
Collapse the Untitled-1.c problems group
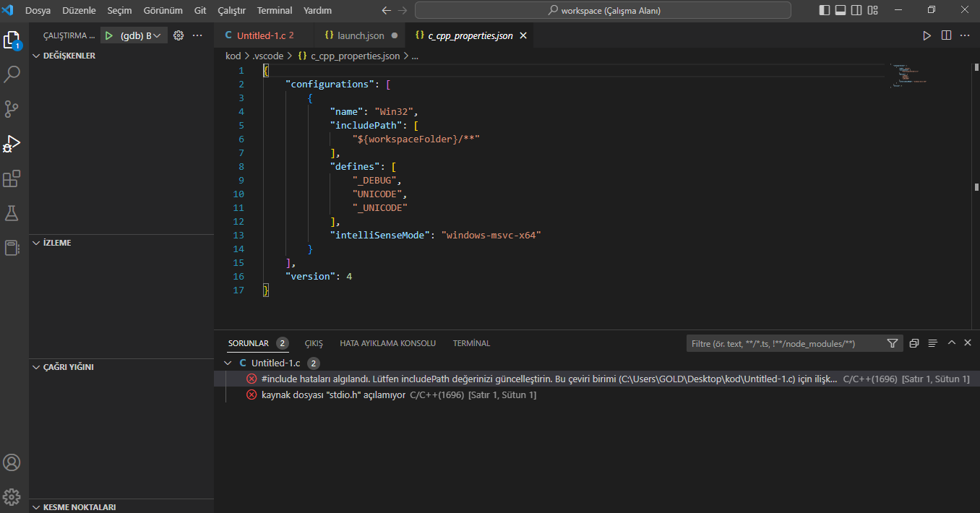point(228,363)
